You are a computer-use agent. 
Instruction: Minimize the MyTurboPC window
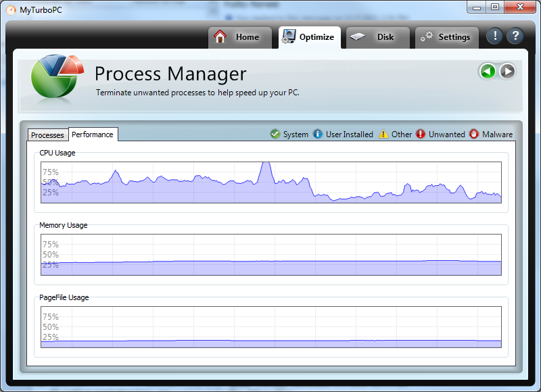click(477, 7)
